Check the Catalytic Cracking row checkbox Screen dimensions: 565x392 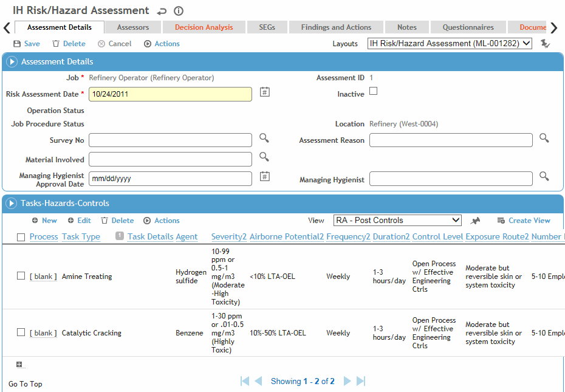(21, 332)
